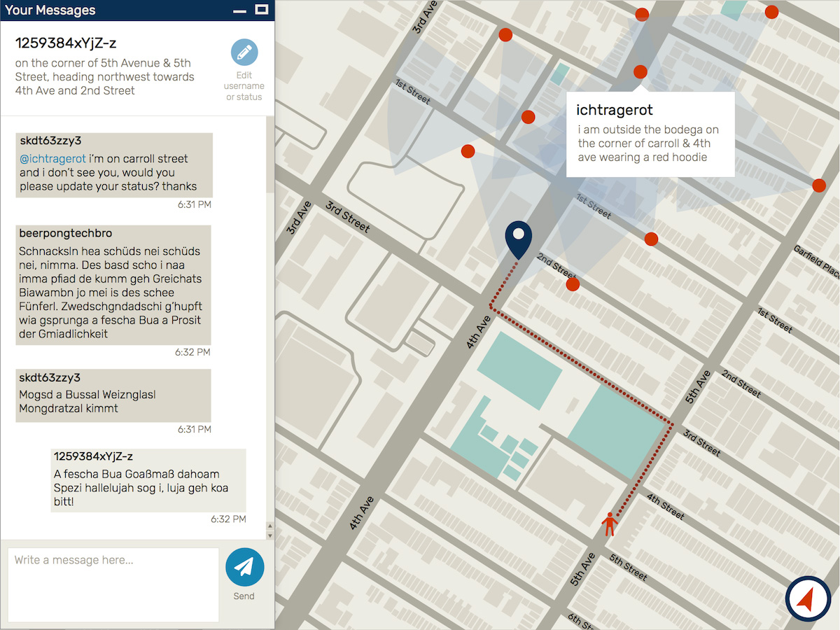The width and height of the screenshot is (840, 630).
Task: Open the @ichtragerot mention link
Action: click(x=52, y=159)
